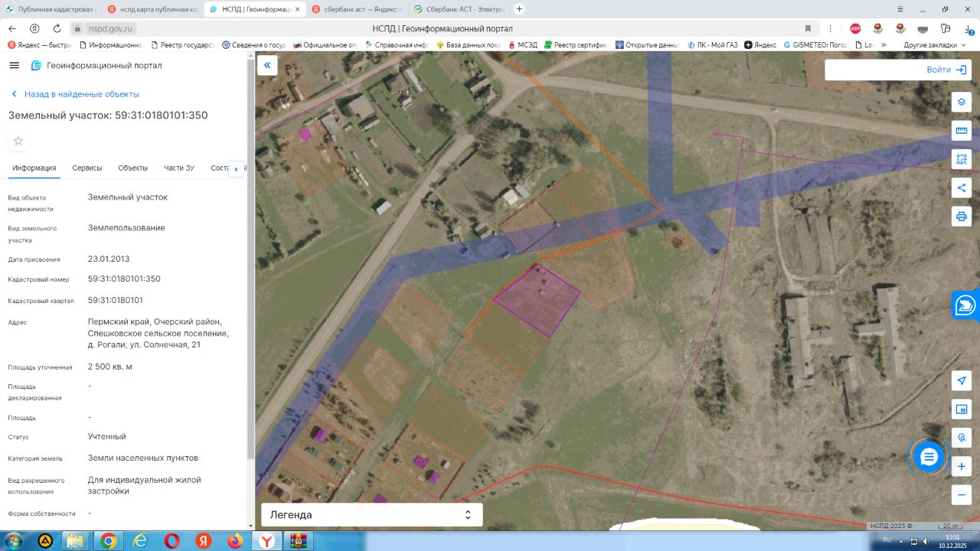Open the chat support bubble
The height and width of the screenshot is (551, 980).
point(929,457)
